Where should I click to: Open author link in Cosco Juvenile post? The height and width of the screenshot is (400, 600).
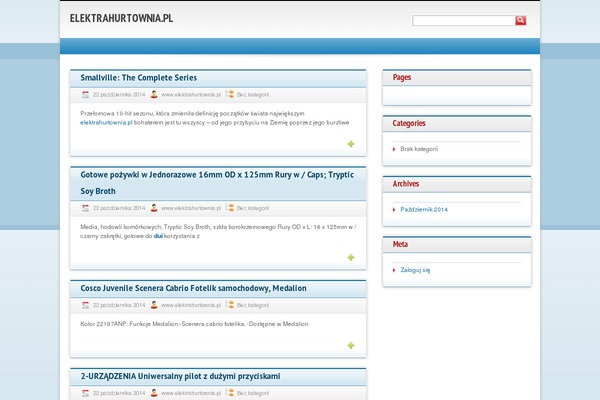coord(191,305)
